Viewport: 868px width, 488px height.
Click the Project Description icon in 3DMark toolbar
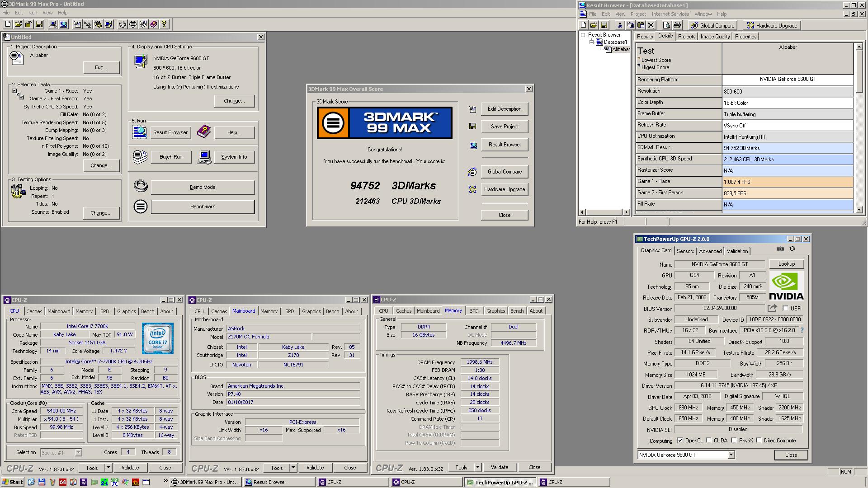(77, 24)
